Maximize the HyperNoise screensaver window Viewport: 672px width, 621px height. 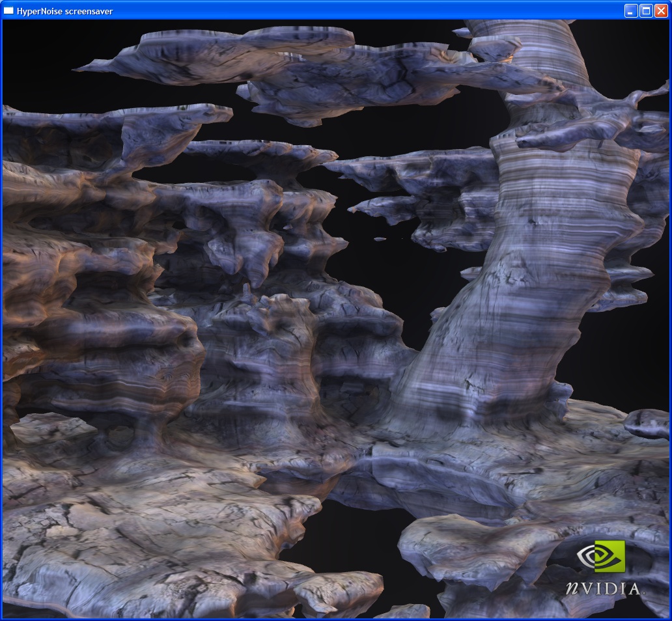[646, 10]
